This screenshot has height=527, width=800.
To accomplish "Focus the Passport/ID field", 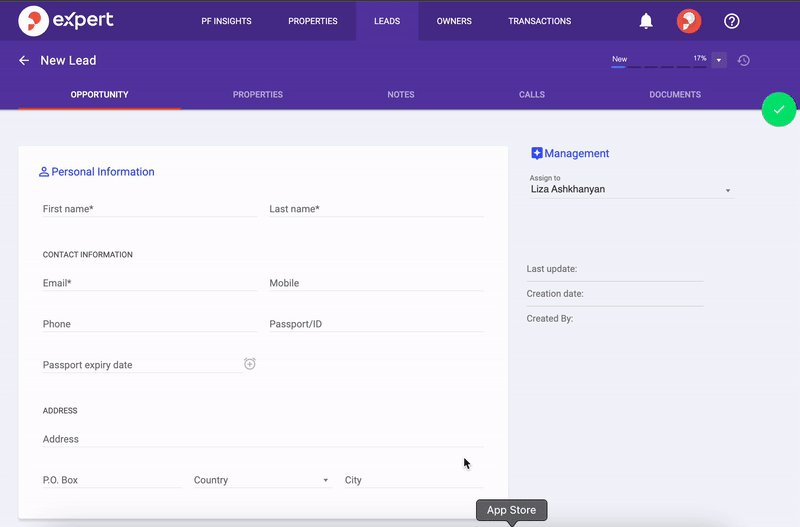I will click(376, 324).
